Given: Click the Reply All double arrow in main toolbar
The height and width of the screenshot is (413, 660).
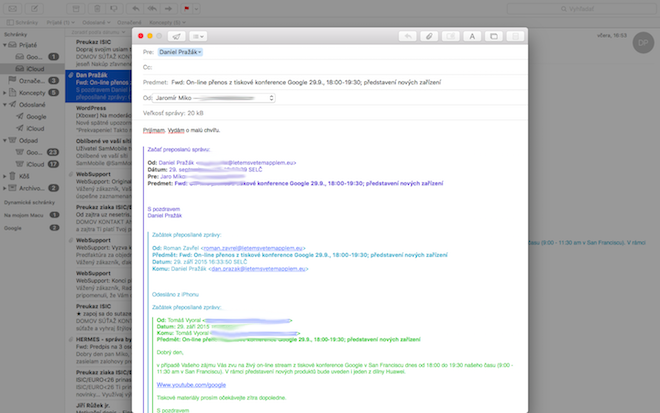Looking at the screenshot, I should coord(152,8).
